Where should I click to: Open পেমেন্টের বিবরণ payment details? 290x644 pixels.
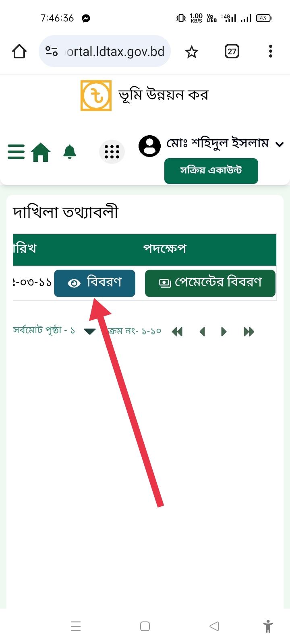(x=210, y=283)
